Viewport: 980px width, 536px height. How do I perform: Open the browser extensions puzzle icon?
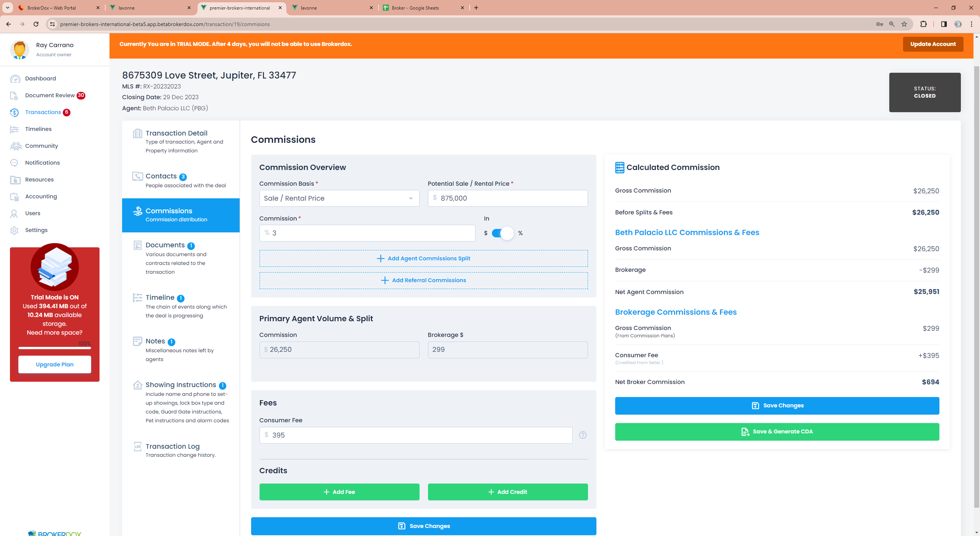point(923,24)
